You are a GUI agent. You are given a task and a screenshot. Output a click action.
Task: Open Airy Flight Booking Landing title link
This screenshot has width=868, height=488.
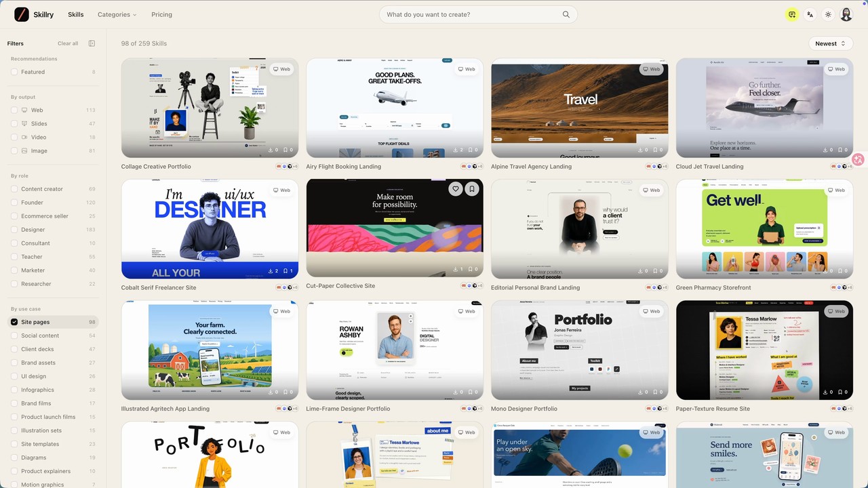tap(344, 166)
